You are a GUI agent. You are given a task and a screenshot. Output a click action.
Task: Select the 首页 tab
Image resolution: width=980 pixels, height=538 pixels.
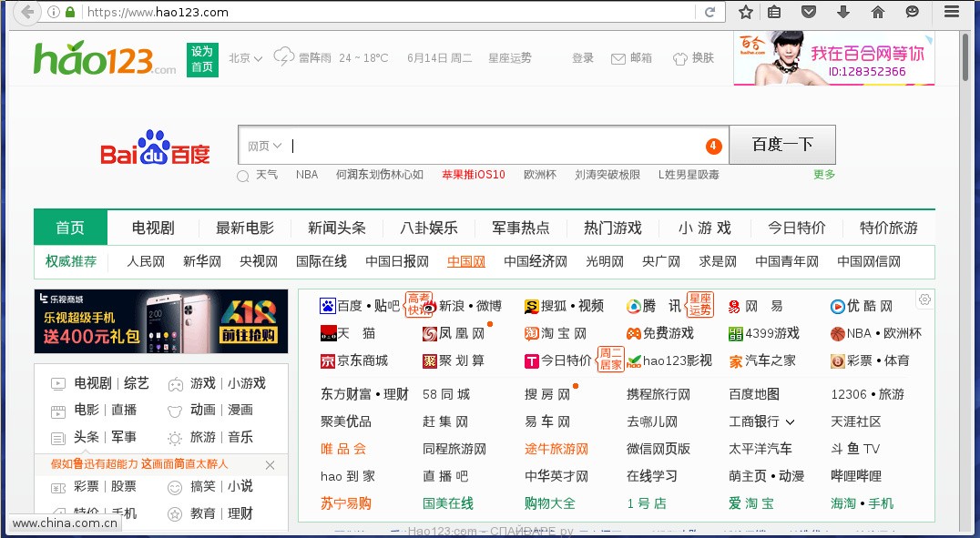(71, 228)
